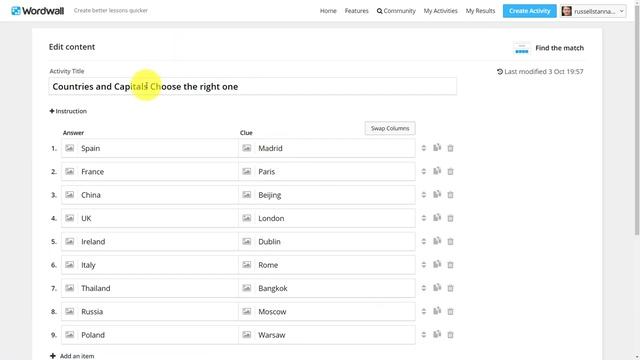
Task: Delete the Poland / Warsaw row
Action: coord(450,335)
